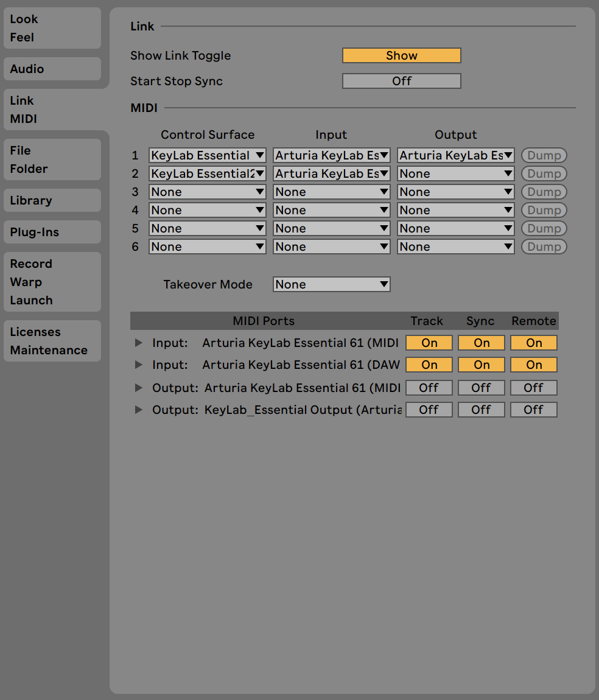The width and height of the screenshot is (599, 700).
Task: Expand Output Arturia KeyLab Essential 61 (MIDI)
Action: click(x=139, y=388)
